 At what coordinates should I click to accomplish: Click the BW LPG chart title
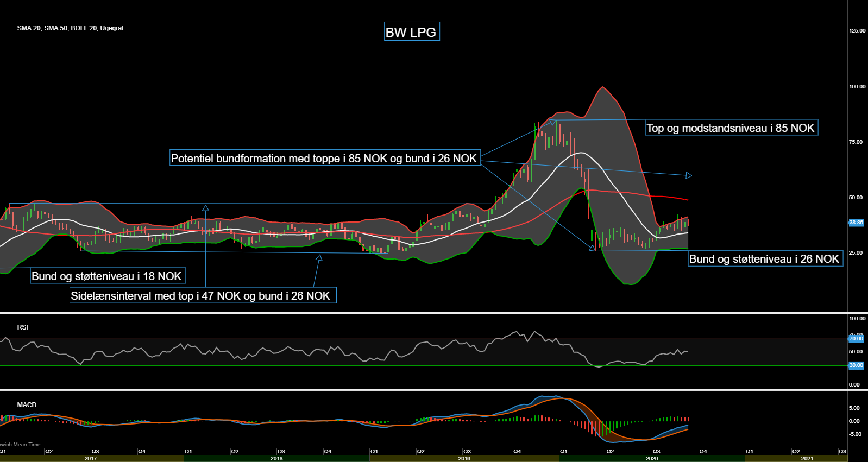pyautogui.click(x=411, y=31)
